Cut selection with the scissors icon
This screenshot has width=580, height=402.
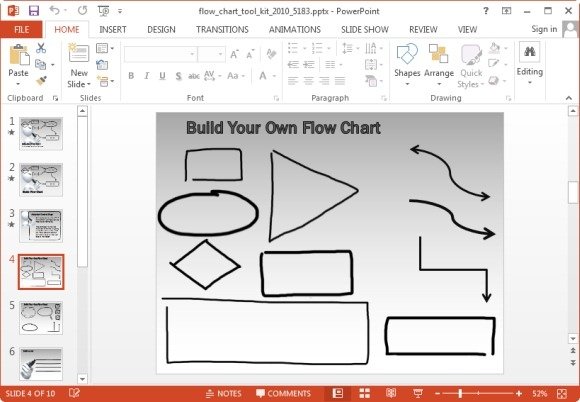(41, 48)
